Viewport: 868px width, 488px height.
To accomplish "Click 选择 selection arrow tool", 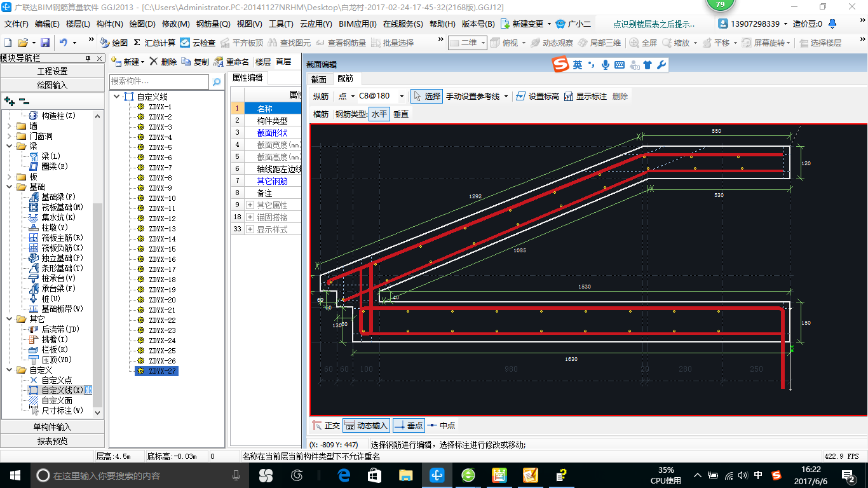I will coord(426,96).
